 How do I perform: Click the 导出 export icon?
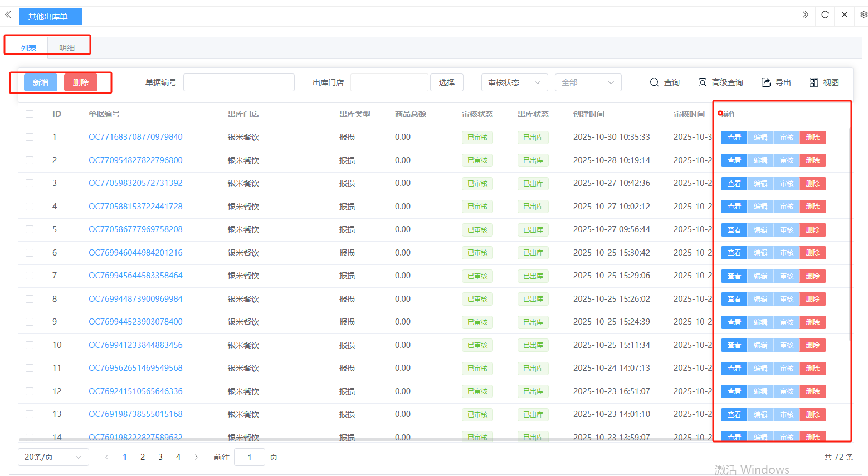click(766, 82)
